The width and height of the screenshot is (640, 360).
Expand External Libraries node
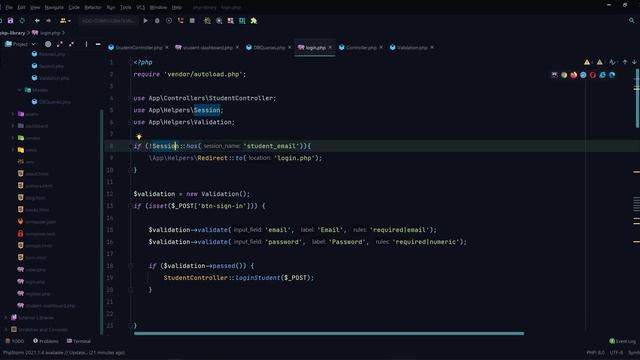tap(6, 317)
